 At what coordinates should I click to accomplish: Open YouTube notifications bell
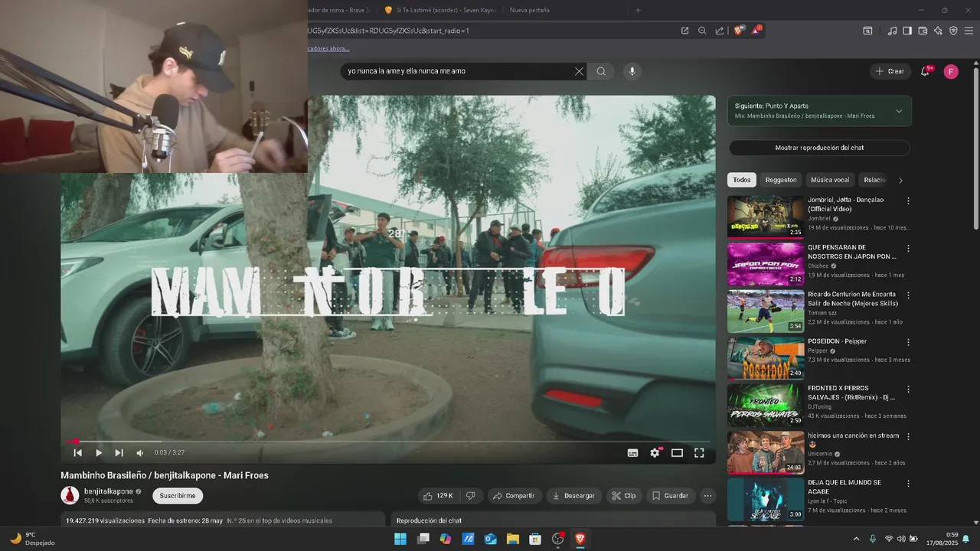pyautogui.click(x=925, y=71)
